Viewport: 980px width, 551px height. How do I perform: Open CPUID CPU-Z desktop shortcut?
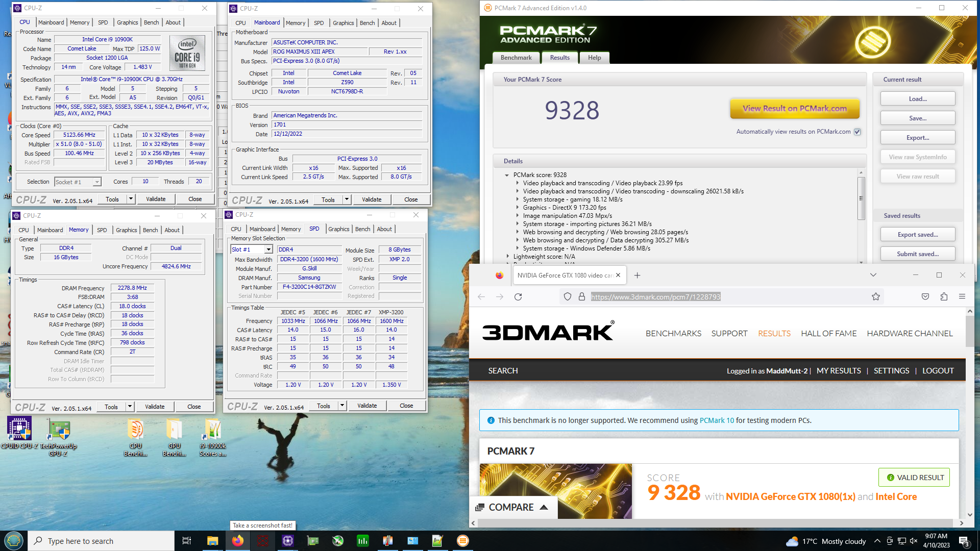tap(19, 433)
